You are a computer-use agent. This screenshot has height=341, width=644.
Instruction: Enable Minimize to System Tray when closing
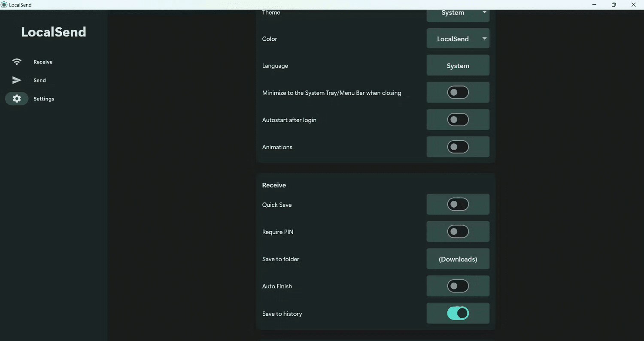[458, 92]
